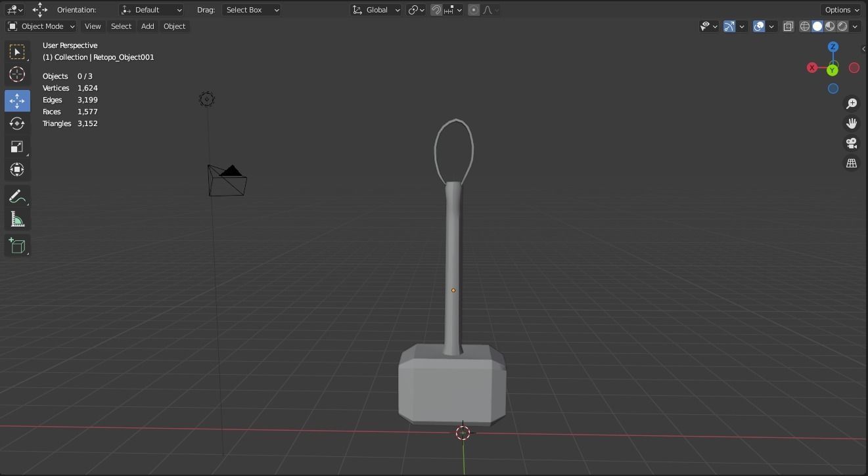Viewport: 868px width, 476px height.
Task: Switch to rendered viewport shading
Action: click(842, 26)
